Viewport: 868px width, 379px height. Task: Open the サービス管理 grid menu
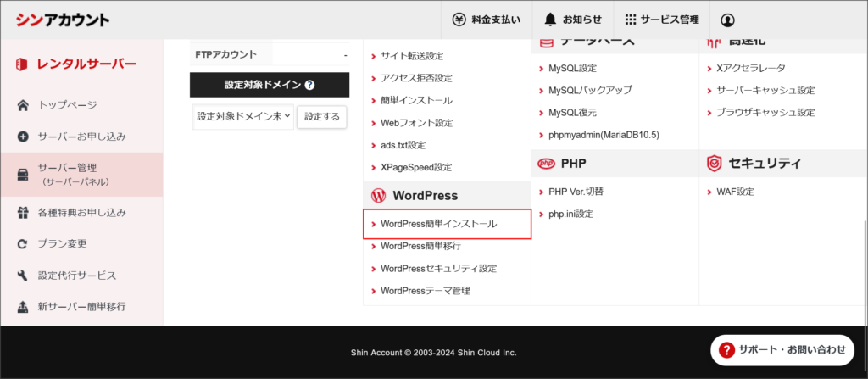[x=661, y=20]
